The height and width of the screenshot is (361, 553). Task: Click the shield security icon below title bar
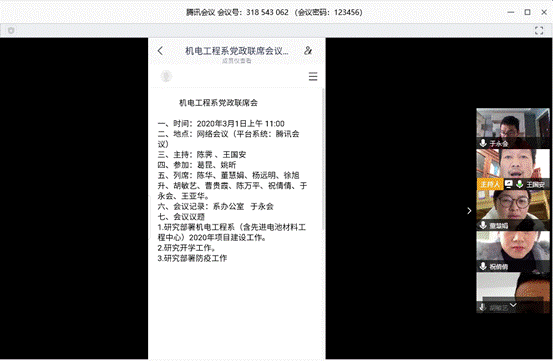(x=11, y=31)
